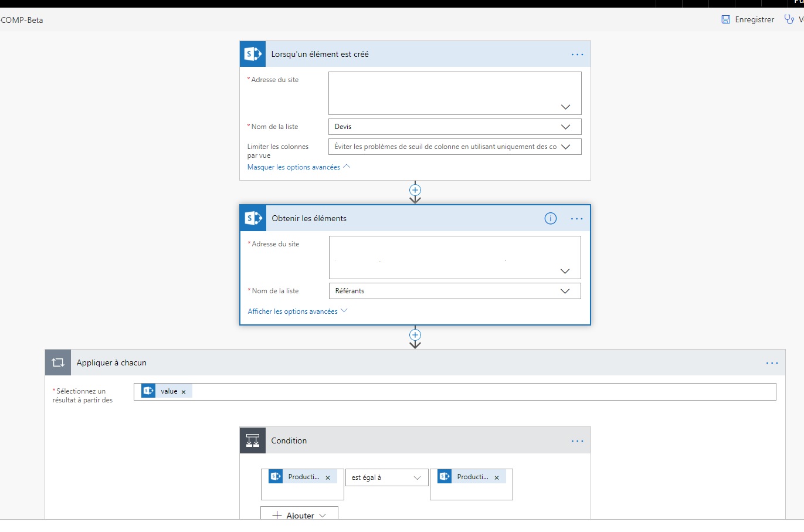Insert step after the trigger card via plus
The width and height of the screenshot is (804, 532).
pyautogui.click(x=415, y=190)
